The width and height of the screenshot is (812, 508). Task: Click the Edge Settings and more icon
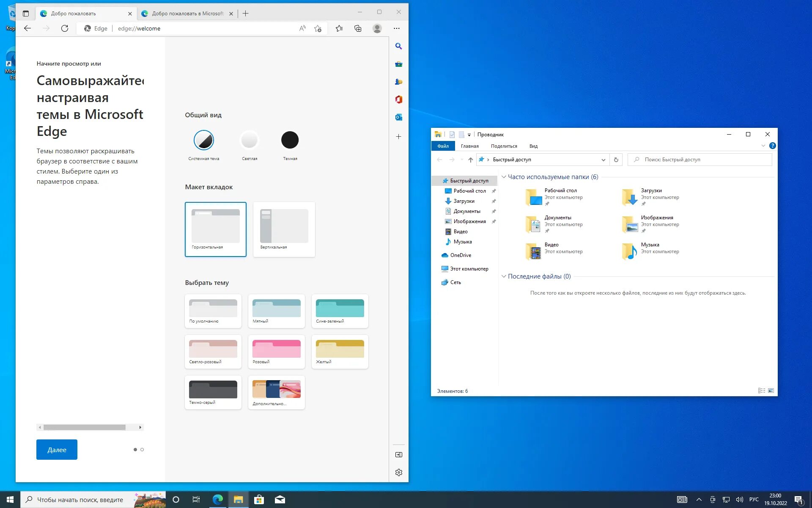[396, 28]
